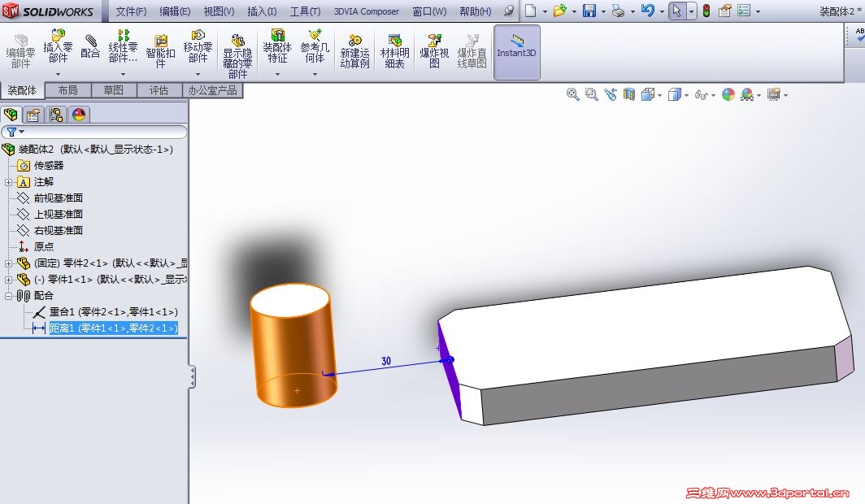Collapse the 配合 mates folder

coord(8,296)
